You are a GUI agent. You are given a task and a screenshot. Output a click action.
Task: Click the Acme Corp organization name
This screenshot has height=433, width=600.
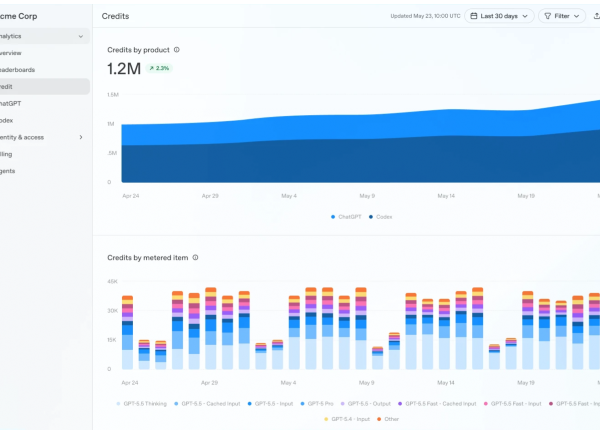(x=18, y=16)
